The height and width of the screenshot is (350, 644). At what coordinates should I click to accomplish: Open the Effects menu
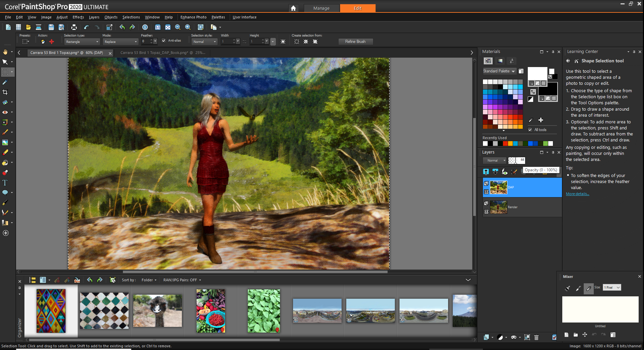78,17
